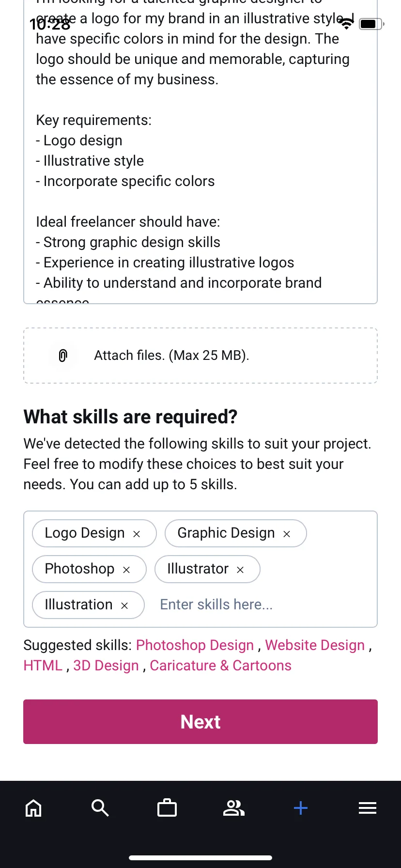Remove the Logo Design skill tag
Image resolution: width=401 pixels, height=868 pixels.
point(137,534)
